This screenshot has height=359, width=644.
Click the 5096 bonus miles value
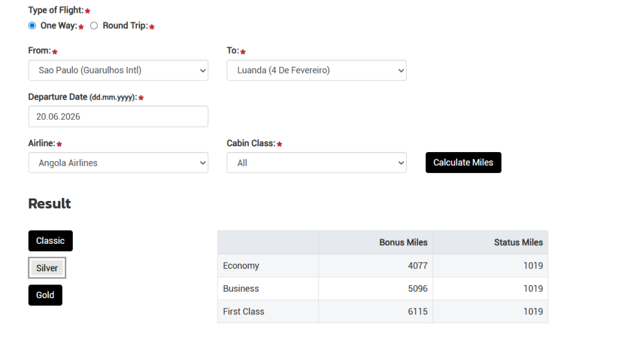pos(417,289)
